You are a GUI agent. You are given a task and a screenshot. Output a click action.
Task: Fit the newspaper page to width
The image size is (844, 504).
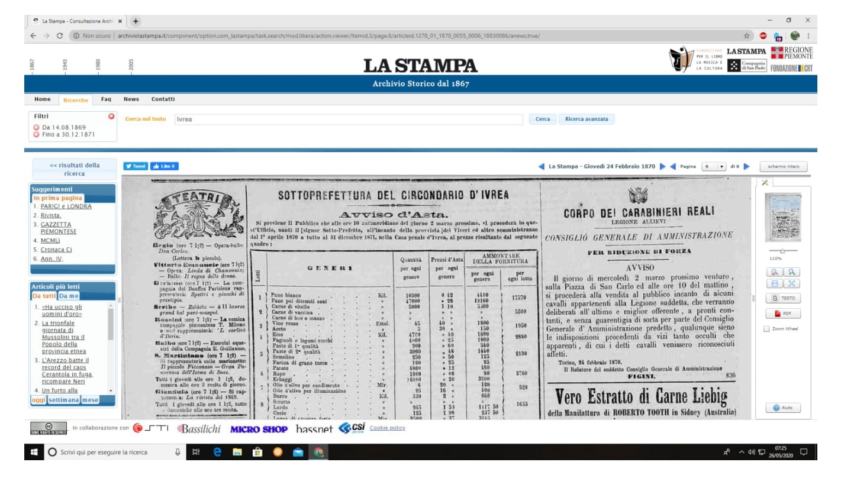774,284
